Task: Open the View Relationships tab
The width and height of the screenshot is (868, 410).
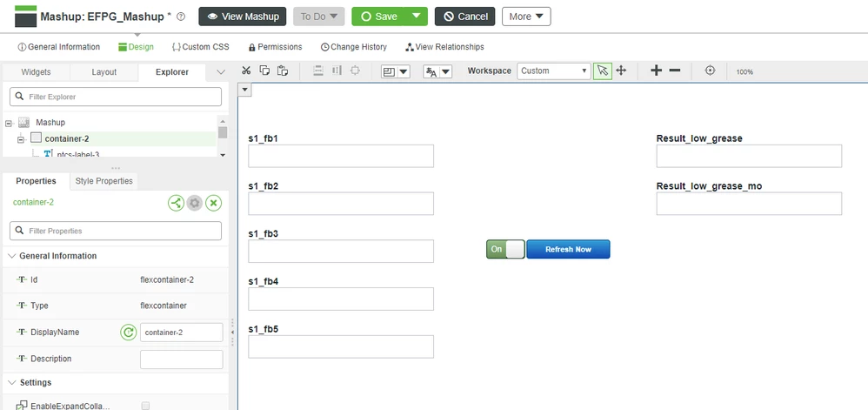Action: pyautogui.click(x=444, y=47)
